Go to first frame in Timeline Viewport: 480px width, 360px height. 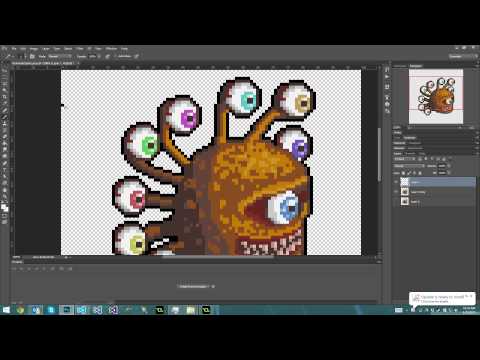pos(14,268)
